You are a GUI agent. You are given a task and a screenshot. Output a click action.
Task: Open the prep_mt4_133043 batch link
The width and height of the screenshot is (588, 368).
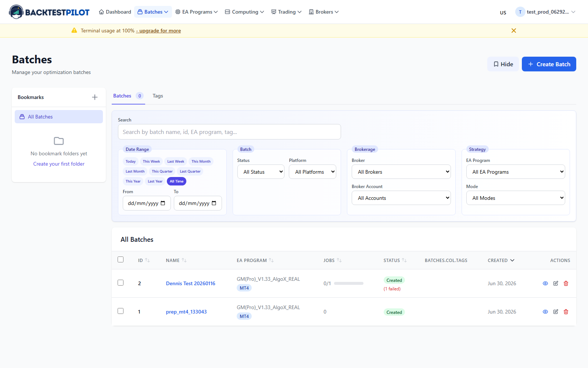(186, 312)
